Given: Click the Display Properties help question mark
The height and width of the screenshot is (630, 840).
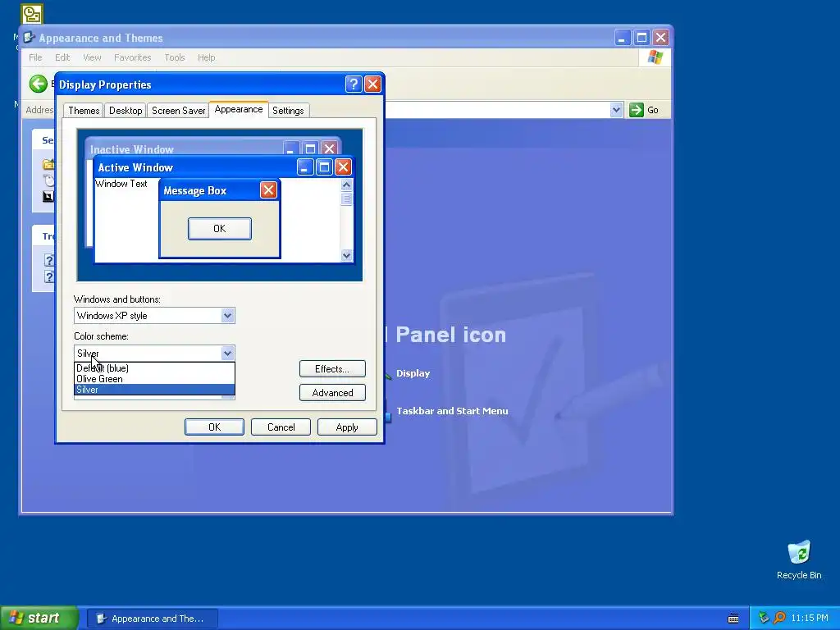Looking at the screenshot, I should pyautogui.click(x=354, y=84).
